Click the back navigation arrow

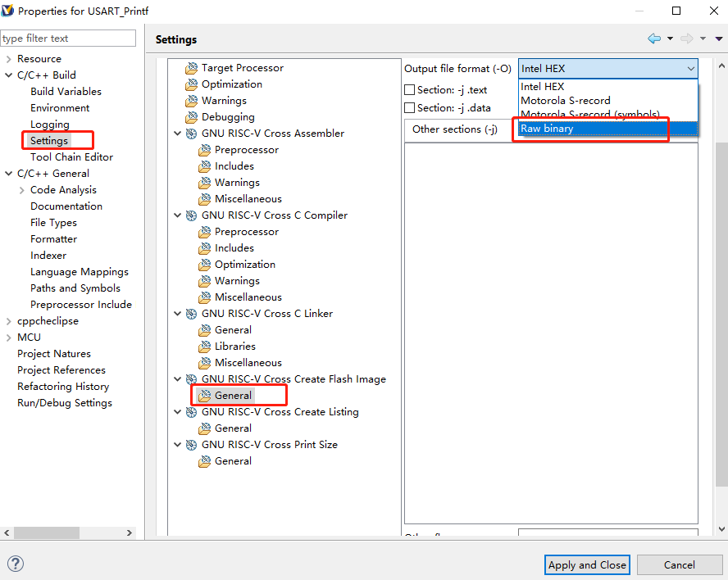click(x=654, y=39)
